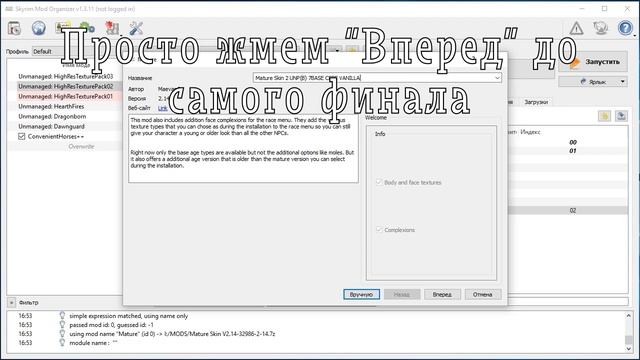Expand the Фильтр filter panel arrow
Screen dimensions: 640x360
pyautogui.click(x=11, y=302)
